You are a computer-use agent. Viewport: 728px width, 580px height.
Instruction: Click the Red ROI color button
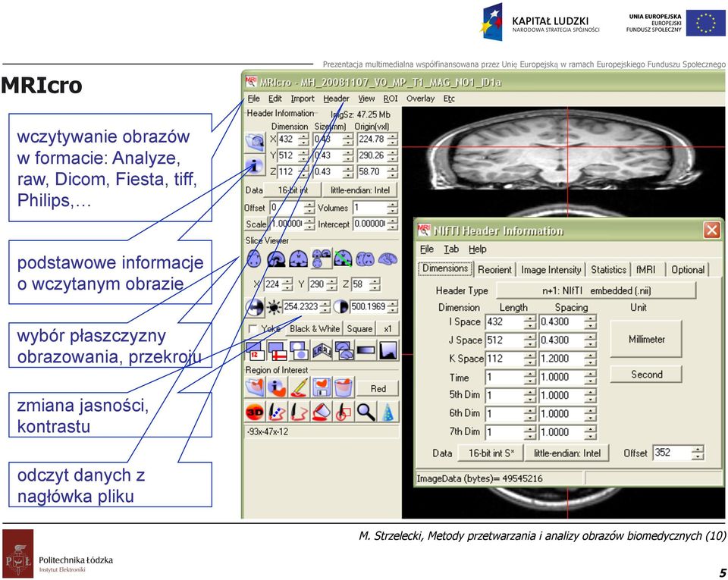378,388
